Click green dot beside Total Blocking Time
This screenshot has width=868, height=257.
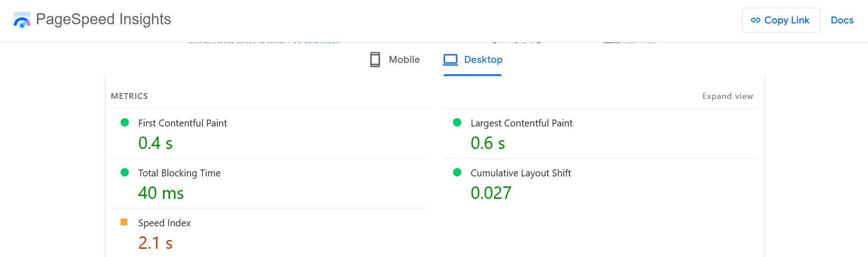coord(125,172)
